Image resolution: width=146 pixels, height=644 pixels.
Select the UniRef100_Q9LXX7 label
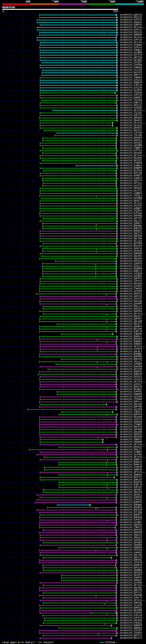pyautogui.click(x=131, y=221)
